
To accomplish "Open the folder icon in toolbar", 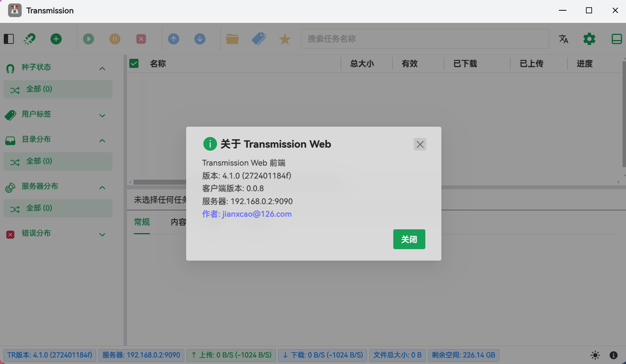I will coord(232,39).
